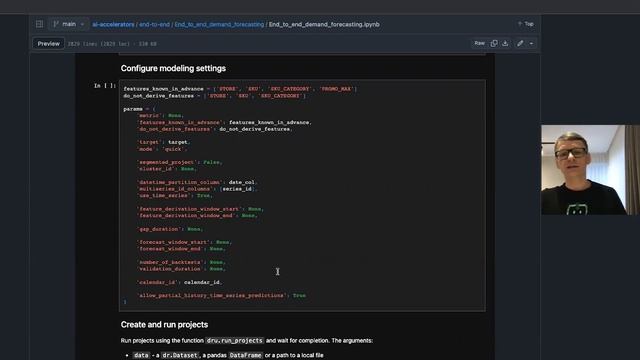Image resolution: width=640 pixels, height=360 pixels.
Task: Toggle the file tree sidebar icon
Action: coord(39,24)
